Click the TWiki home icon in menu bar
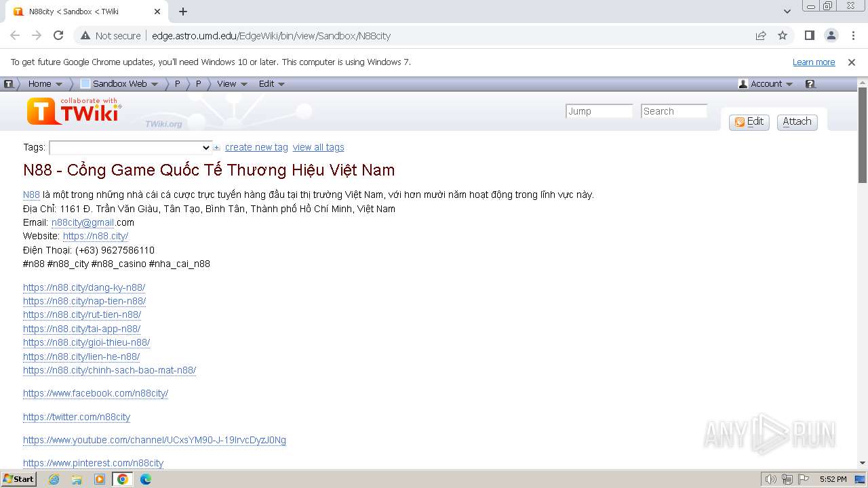Viewport: 868px width, 488px height. [8, 84]
